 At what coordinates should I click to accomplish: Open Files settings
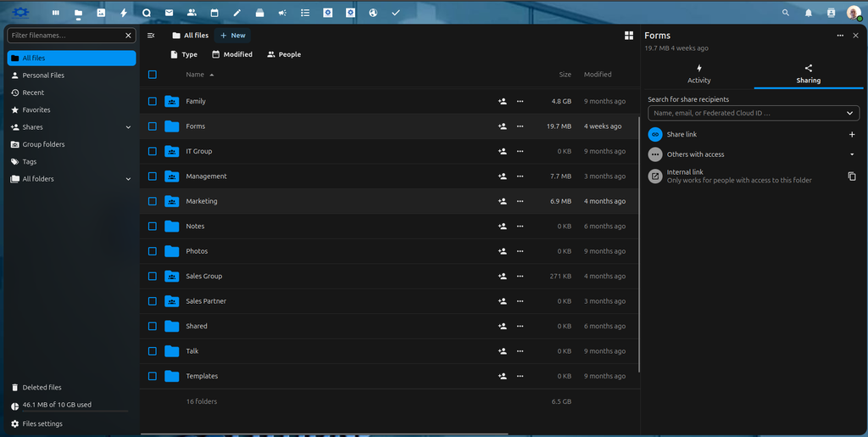[x=42, y=423]
